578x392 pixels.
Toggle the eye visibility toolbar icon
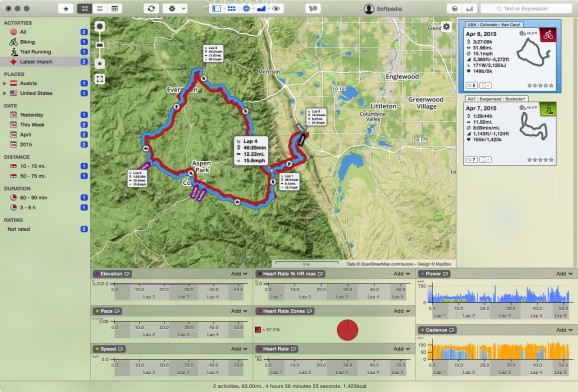point(276,8)
